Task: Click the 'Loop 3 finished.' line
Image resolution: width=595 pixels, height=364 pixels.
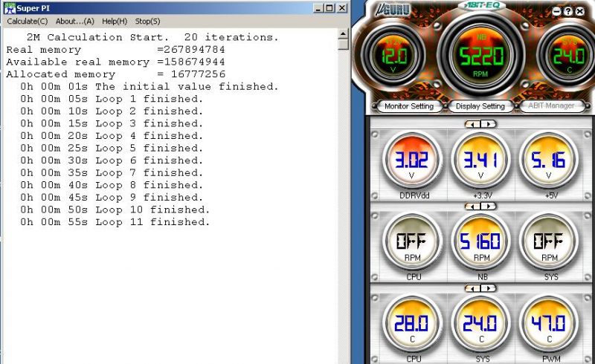Action: pos(112,123)
